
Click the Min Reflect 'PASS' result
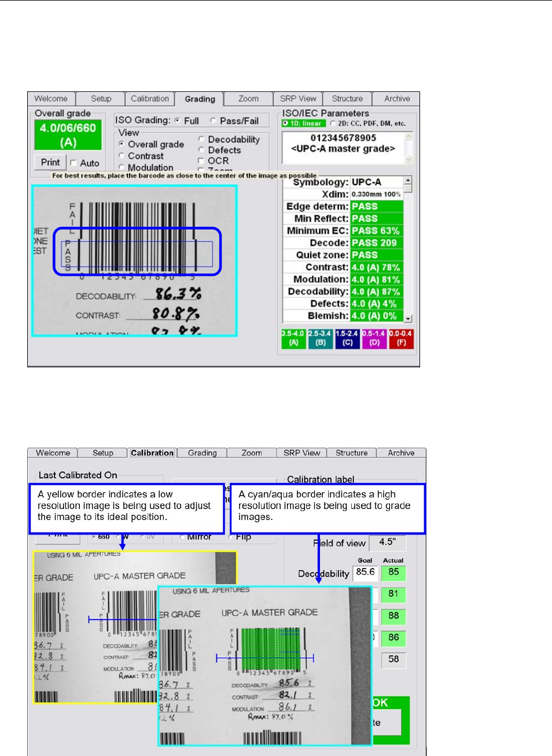click(377, 219)
